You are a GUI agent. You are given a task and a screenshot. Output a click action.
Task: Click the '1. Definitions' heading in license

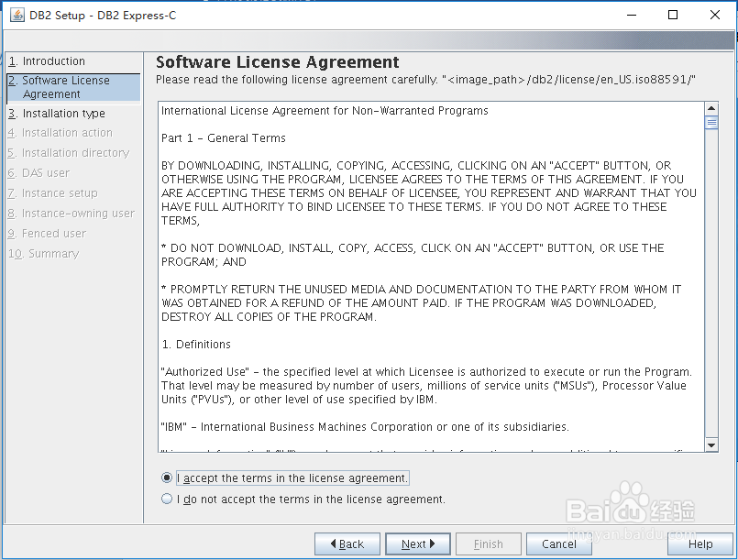pyautogui.click(x=196, y=345)
